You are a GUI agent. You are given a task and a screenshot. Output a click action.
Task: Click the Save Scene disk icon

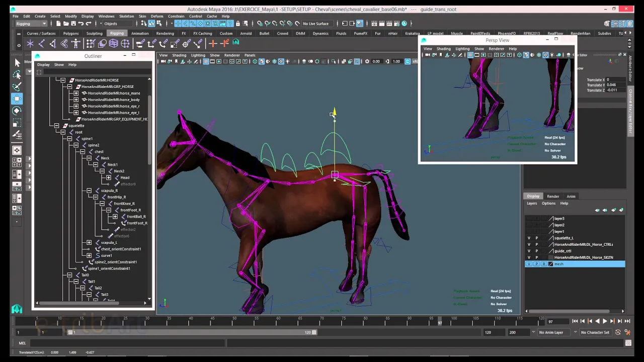(x=73, y=24)
